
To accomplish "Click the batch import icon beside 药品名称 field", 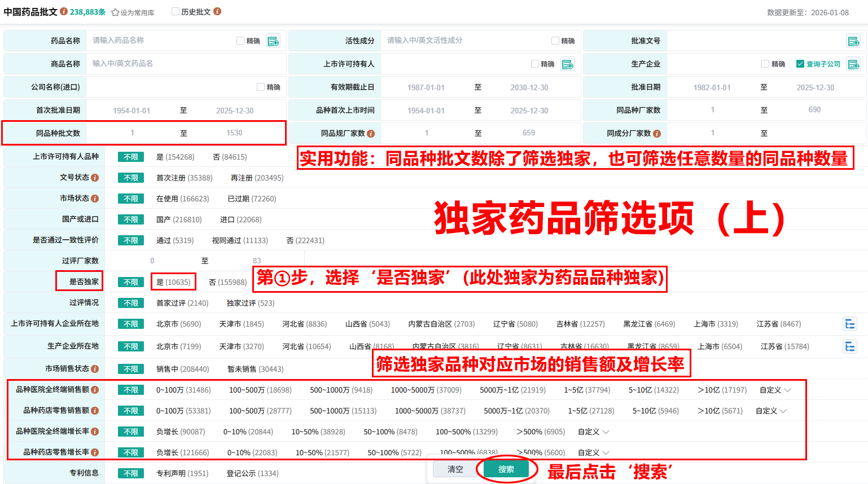I will click(x=273, y=41).
